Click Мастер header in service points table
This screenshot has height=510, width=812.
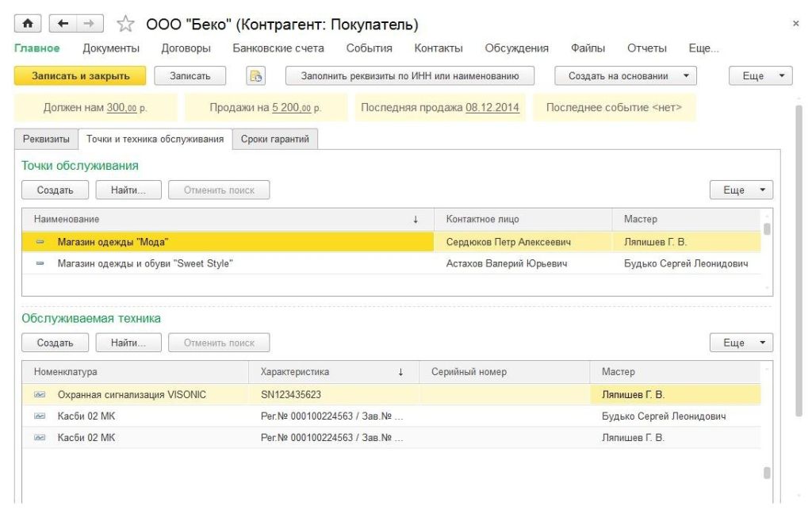click(686, 219)
